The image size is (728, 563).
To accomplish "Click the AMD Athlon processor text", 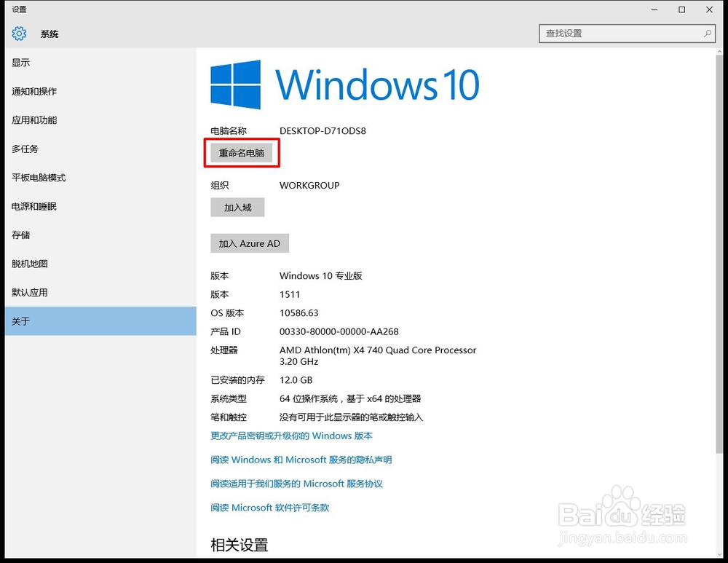I will tap(378, 356).
